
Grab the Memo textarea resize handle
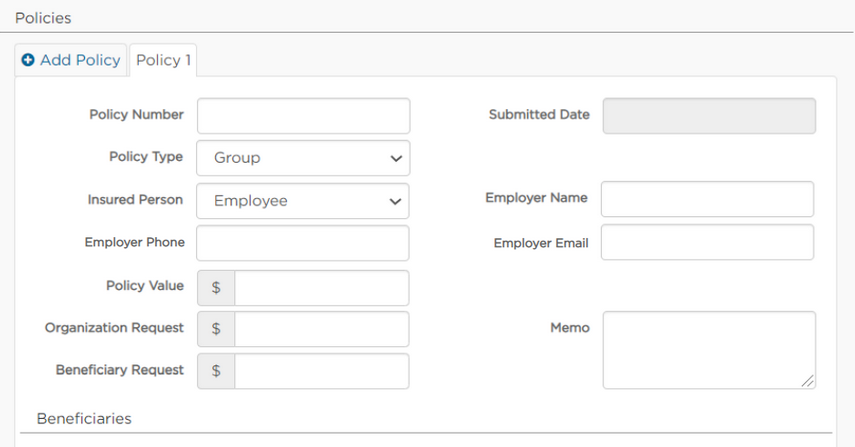(x=808, y=381)
